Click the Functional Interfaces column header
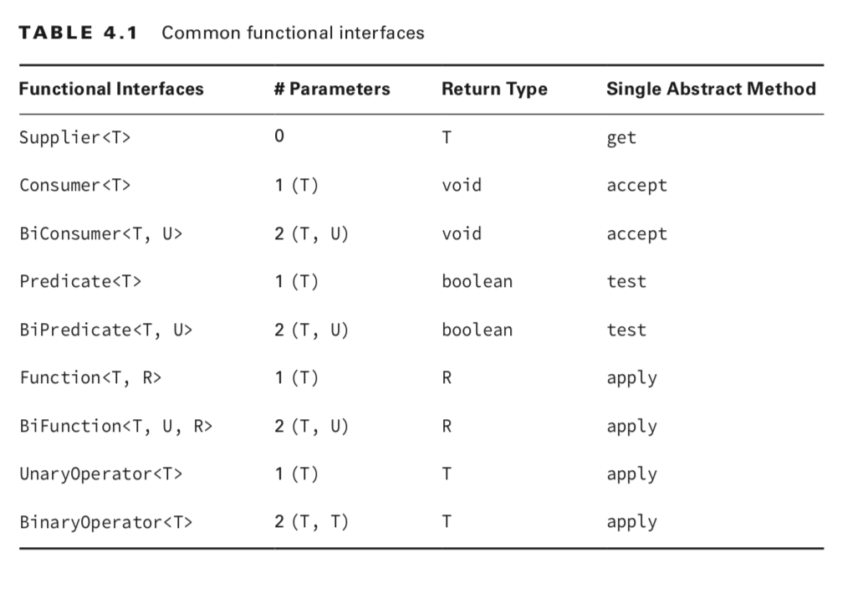This screenshot has height=594, width=868. 111,89
